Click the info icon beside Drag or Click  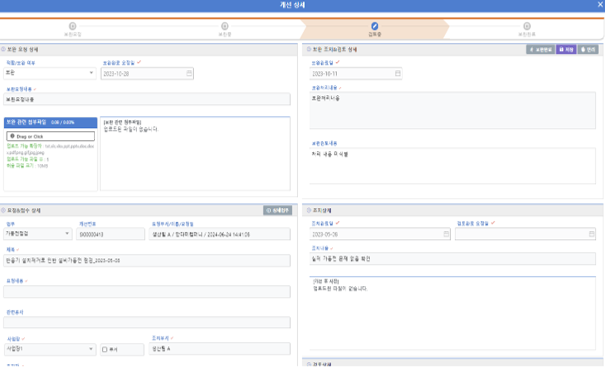[x=12, y=136]
